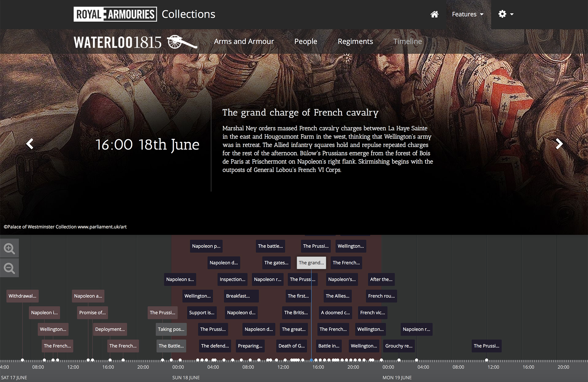Click the 'SAT 17 JUNE' date label

pyautogui.click(x=14, y=378)
